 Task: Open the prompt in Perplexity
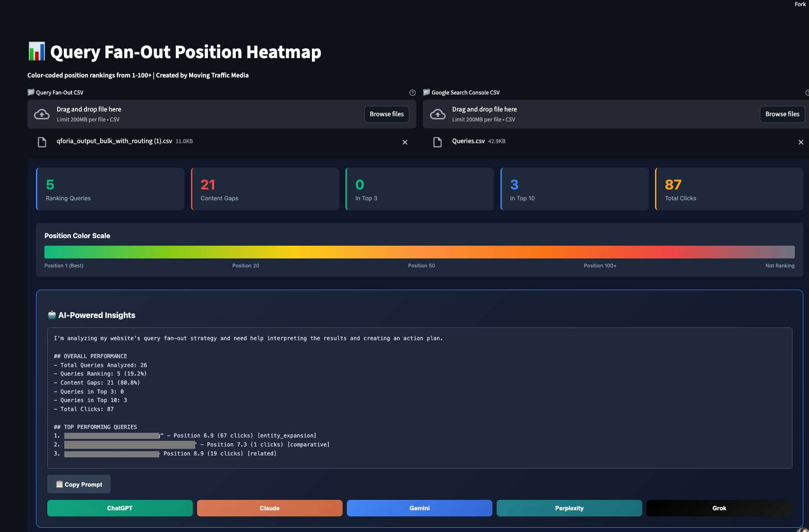point(569,508)
